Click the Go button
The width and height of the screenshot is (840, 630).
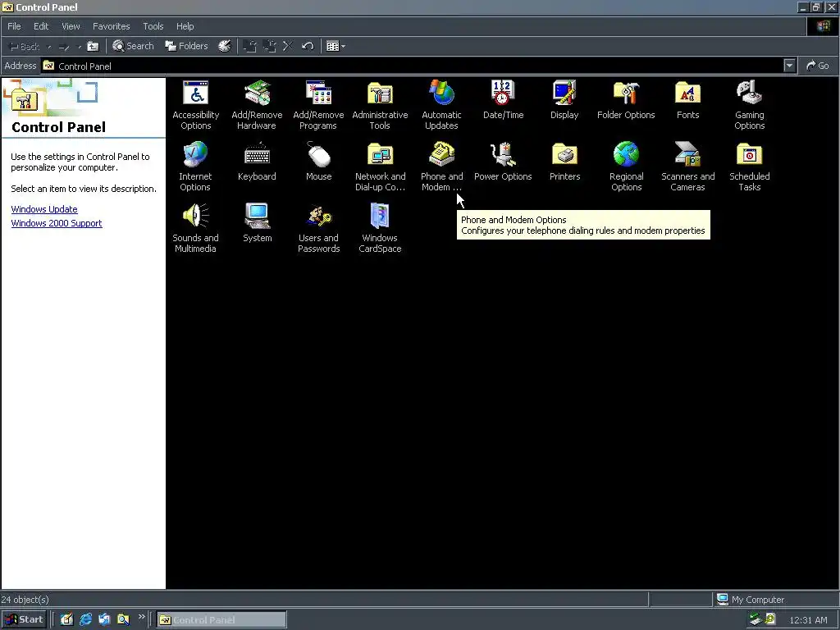(818, 66)
